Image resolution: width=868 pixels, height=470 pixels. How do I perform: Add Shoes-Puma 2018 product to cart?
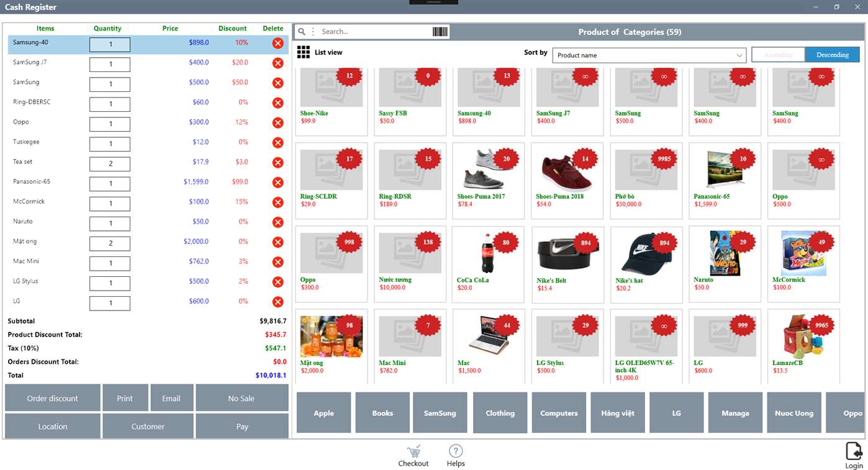click(567, 181)
